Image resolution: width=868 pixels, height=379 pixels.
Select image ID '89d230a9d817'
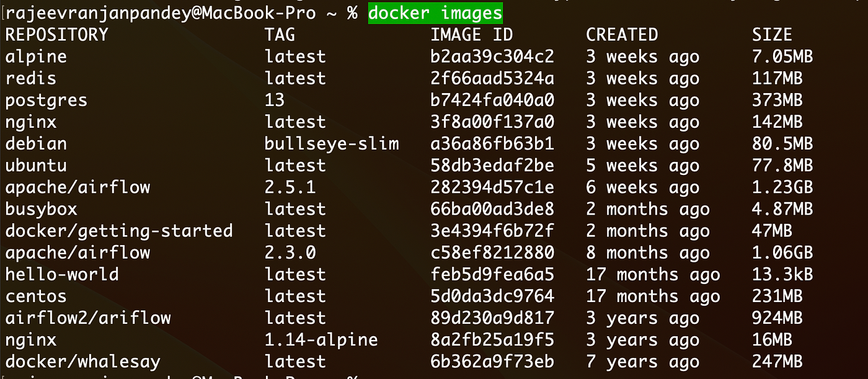pos(492,318)
